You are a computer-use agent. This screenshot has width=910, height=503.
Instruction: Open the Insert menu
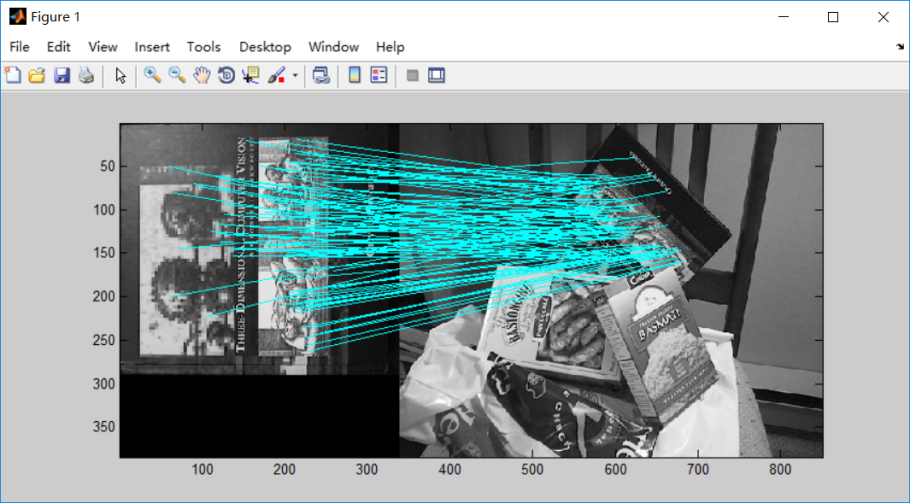coord(152,47)
